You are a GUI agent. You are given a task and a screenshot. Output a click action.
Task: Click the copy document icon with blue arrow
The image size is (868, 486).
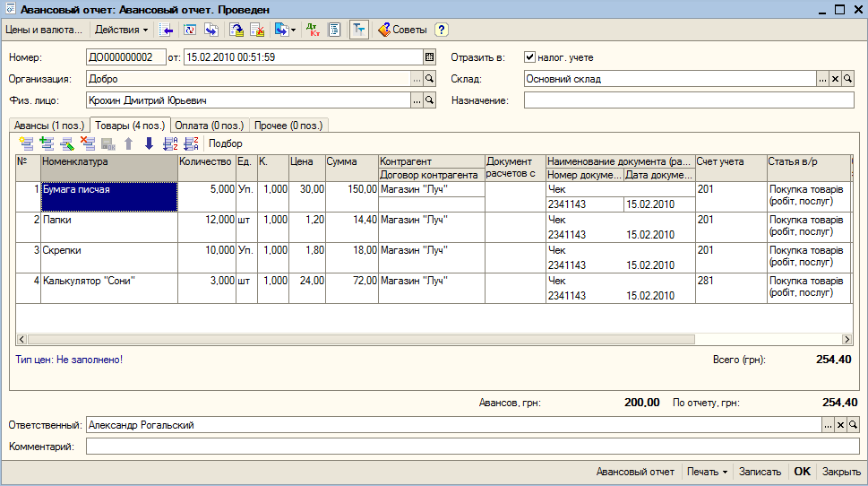coord(211,30)
